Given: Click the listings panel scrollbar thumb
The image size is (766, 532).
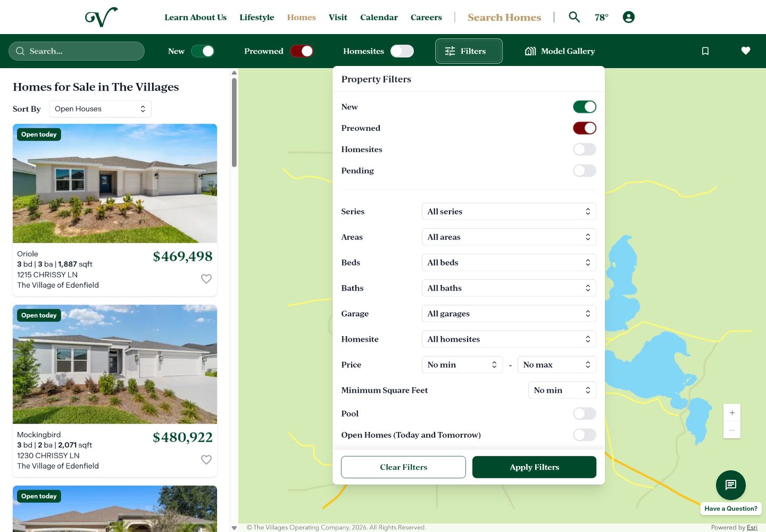Looking at the screenshot, I should click(234, 122).
